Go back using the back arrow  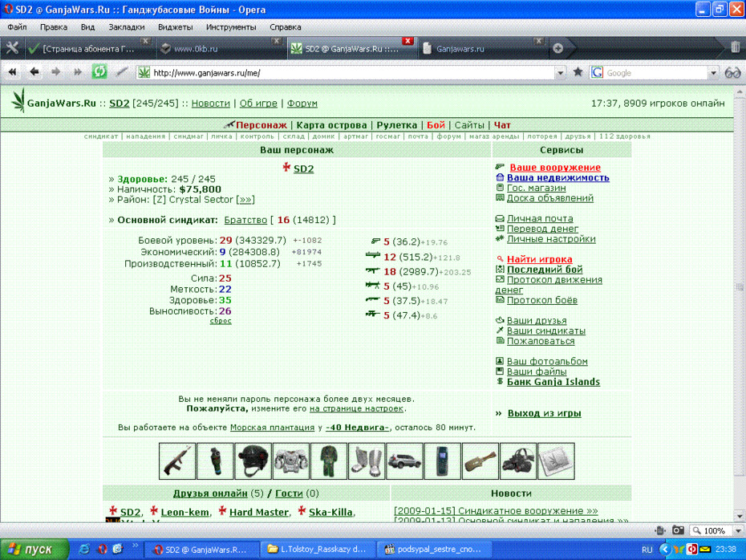tap(34, 72)
